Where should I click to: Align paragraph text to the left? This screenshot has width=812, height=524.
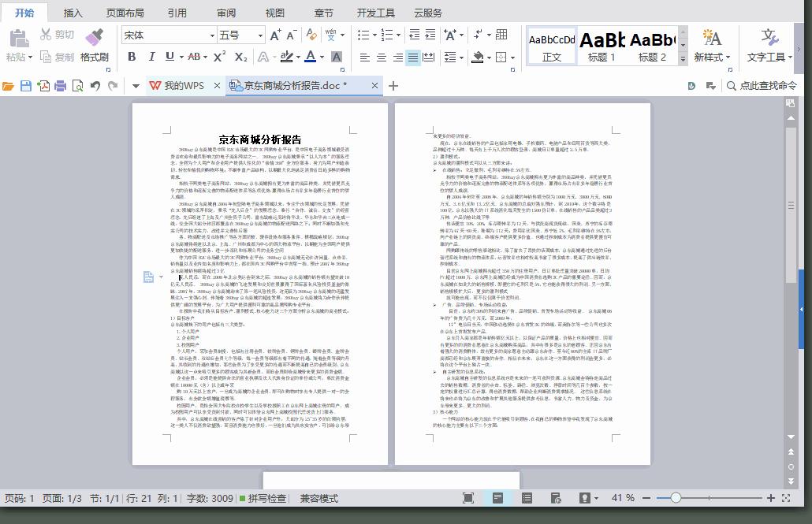(x=364, y=57)
